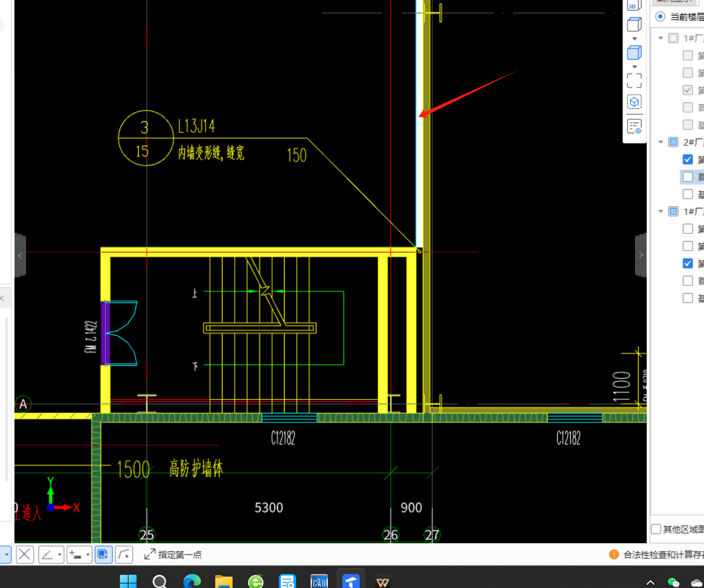Show hidden system tray icons chevron
This screenshot has width=704, height=588.
coord(650,582)
